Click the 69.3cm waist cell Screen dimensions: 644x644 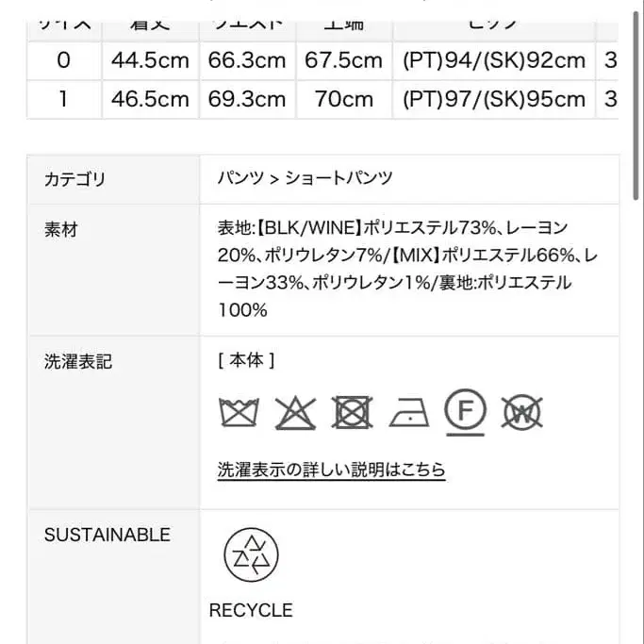[247, 99]
